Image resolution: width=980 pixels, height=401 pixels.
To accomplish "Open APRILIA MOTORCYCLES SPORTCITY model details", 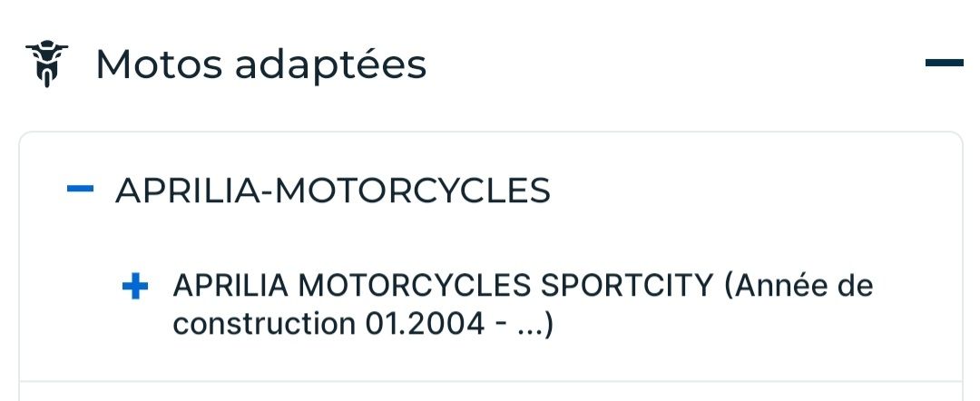I will (443, 287).
